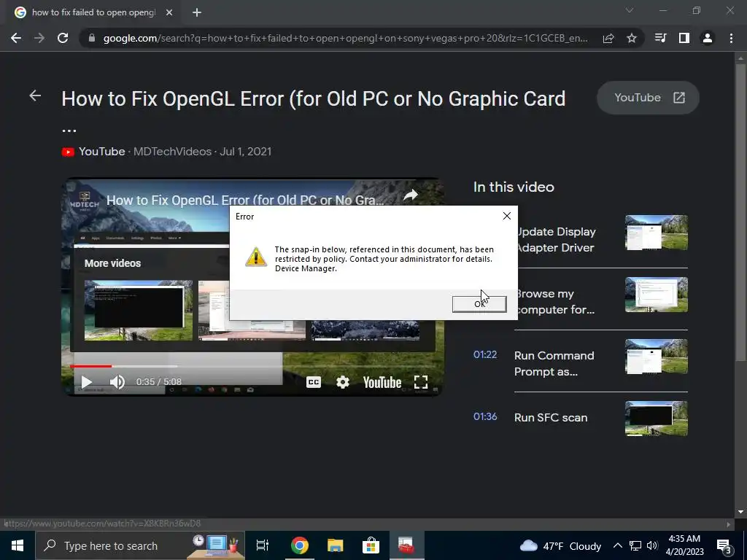The height and width of the screenshot is (560, 747).
Task: Enter fullscreen video mode
Action: (421, 382)
